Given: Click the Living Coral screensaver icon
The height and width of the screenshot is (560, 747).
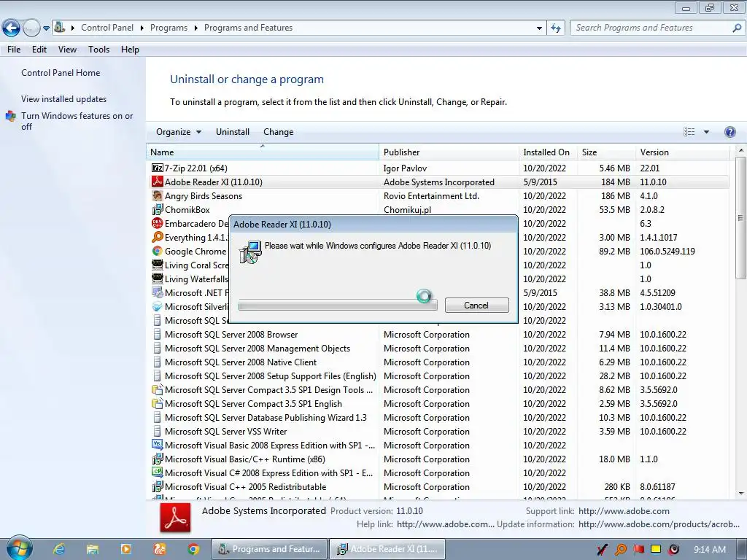Looking at the screenshot, I should 158,265.
